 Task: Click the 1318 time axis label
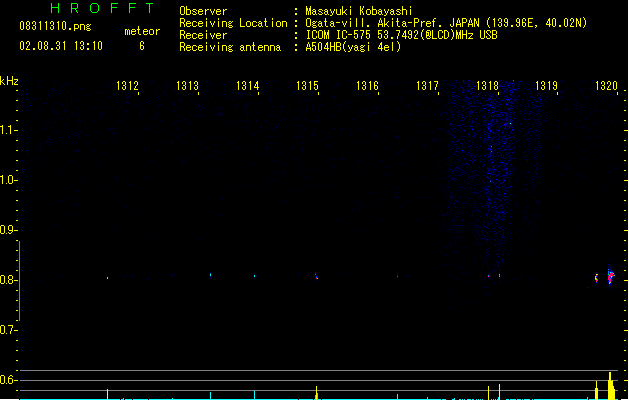[487, 86]
